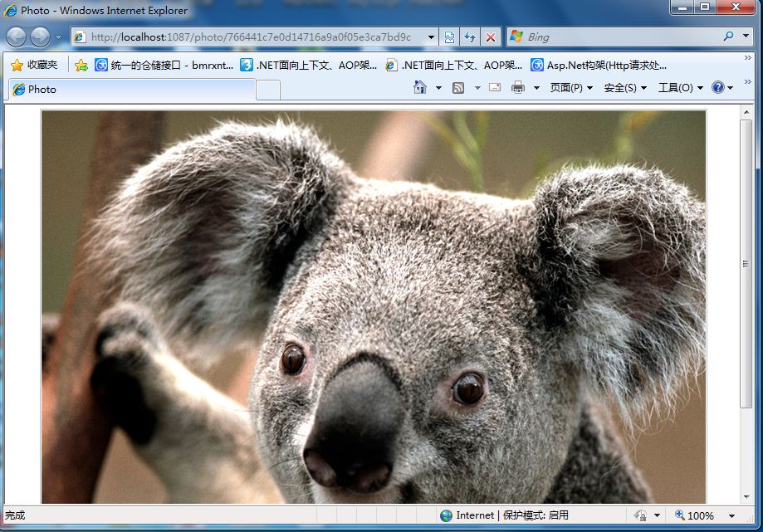The image size is (763, 532).
Task: Open the Home button dropdown arrow
Action: point(438,88)
